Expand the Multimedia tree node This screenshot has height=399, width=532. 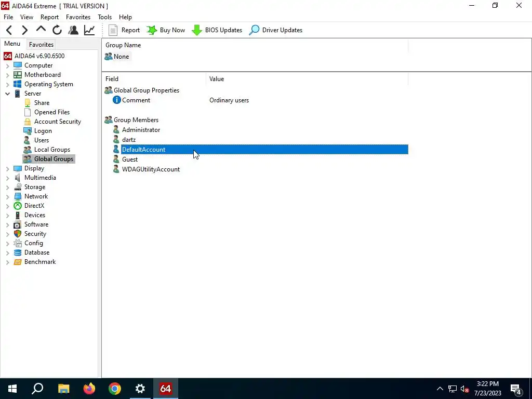point(7,178)
